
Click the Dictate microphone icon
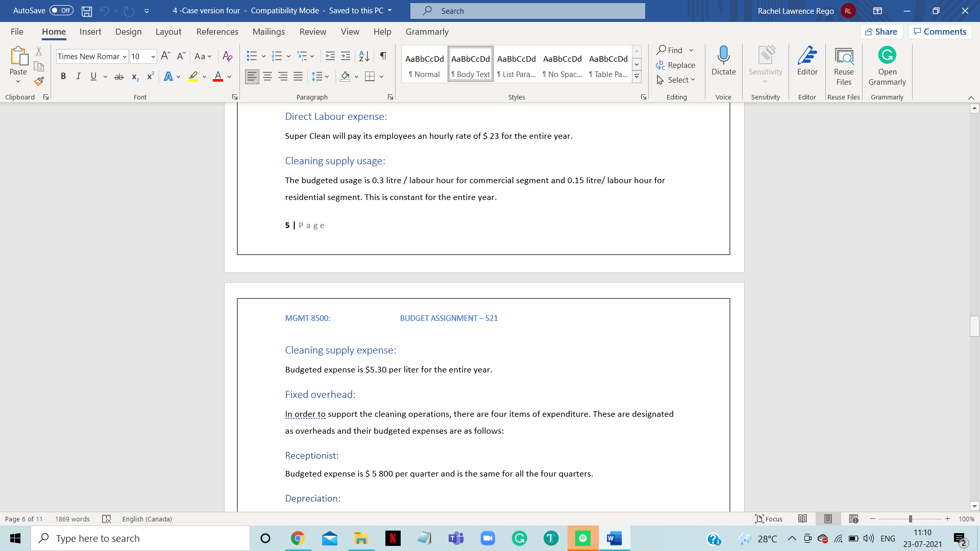tap(723, 55)
